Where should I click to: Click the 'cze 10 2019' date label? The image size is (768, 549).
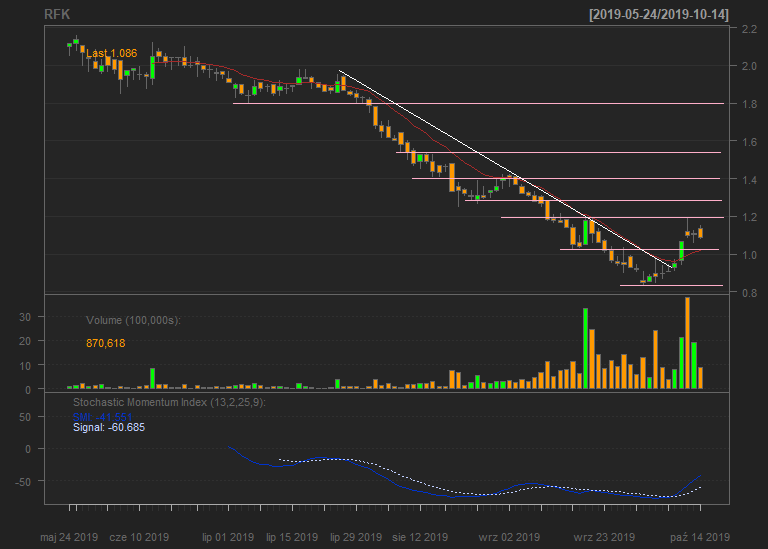[x=139, y=537]
